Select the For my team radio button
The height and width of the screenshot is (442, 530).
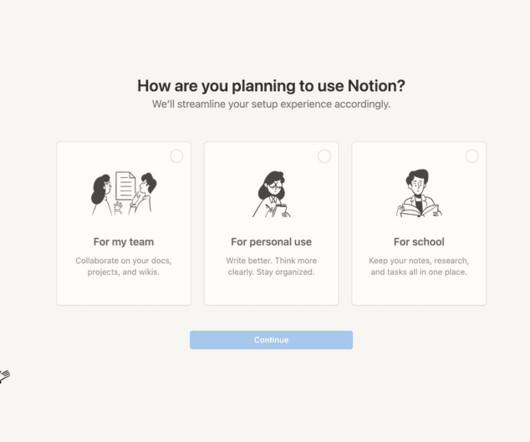tap(176, 156)
